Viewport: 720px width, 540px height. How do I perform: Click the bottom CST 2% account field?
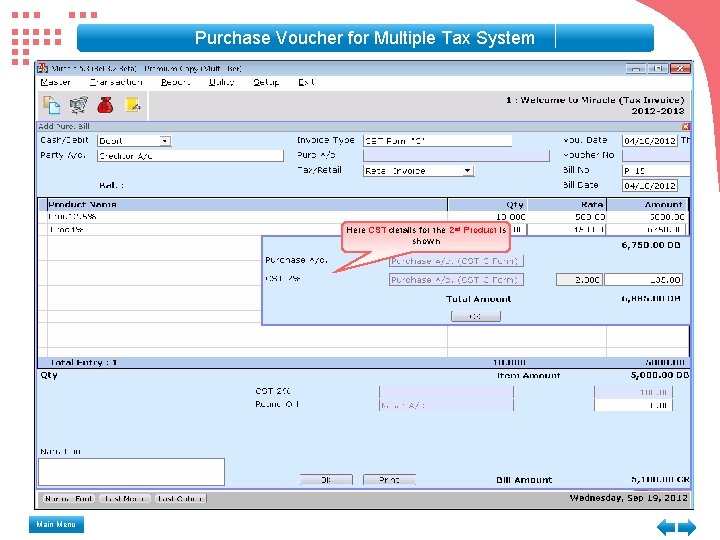click(446, 392)
